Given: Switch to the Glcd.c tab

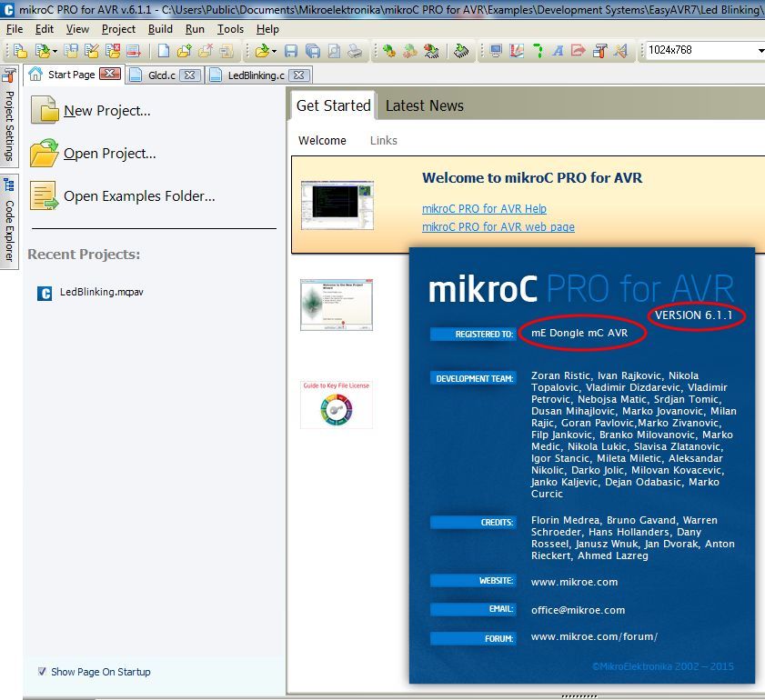Looking at the screenshot, I should coord(162,75).
